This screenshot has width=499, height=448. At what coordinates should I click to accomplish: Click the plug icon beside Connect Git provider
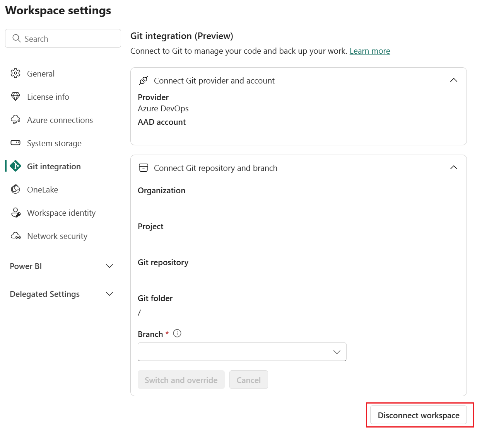pyautogui.click(x=144, y=80)
